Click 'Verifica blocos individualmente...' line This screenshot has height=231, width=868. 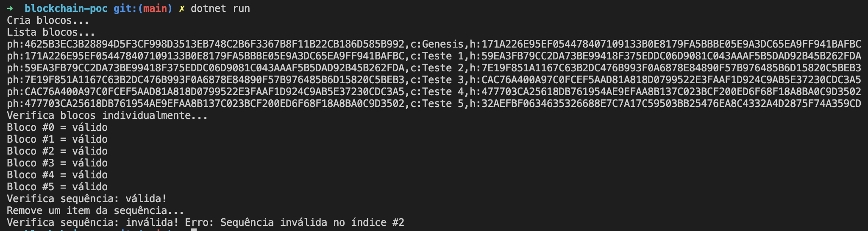[107, 115]
